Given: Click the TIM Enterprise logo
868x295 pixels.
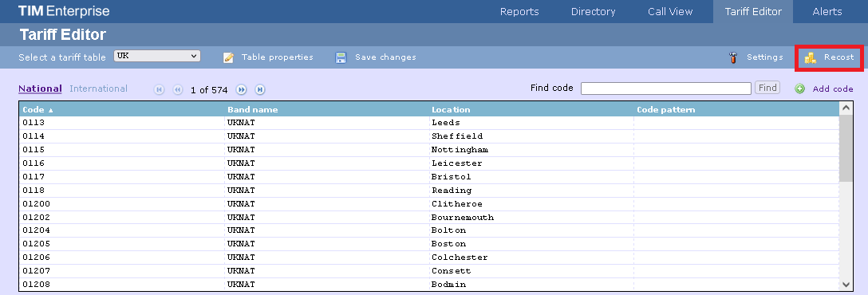Looking at the screenshot, I should pos(64,11).
